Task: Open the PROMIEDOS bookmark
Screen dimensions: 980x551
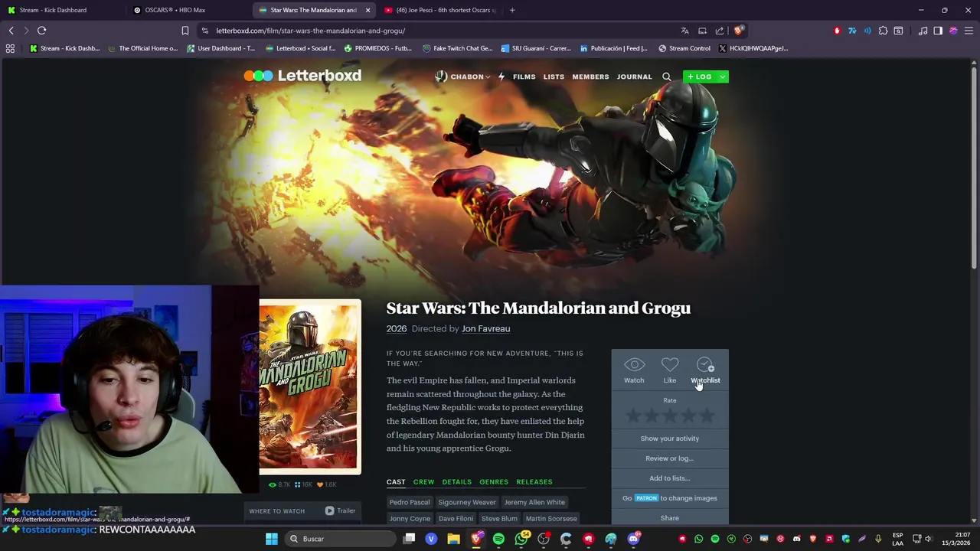Action: coord(378,48)
